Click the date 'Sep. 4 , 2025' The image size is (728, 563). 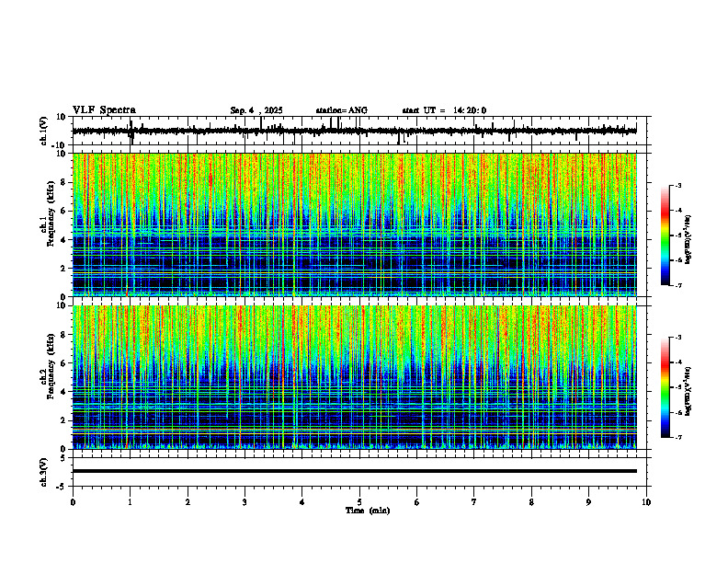(x=256, y=110)
